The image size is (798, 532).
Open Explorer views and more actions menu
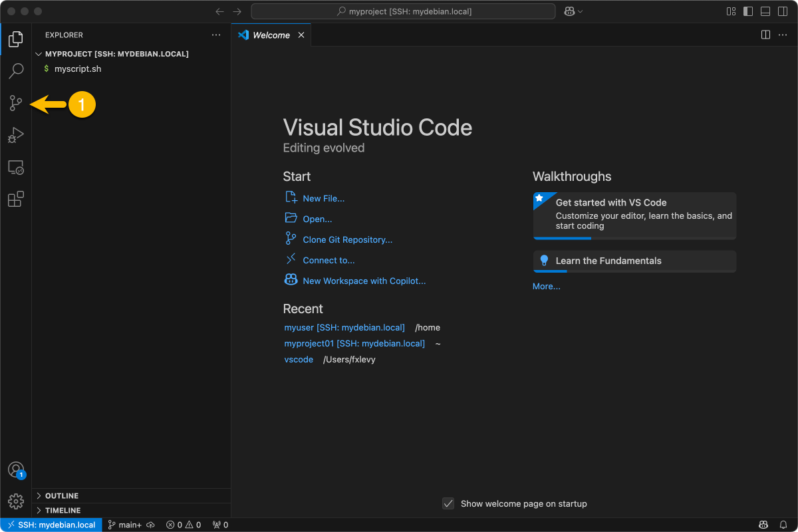[215, 35]
